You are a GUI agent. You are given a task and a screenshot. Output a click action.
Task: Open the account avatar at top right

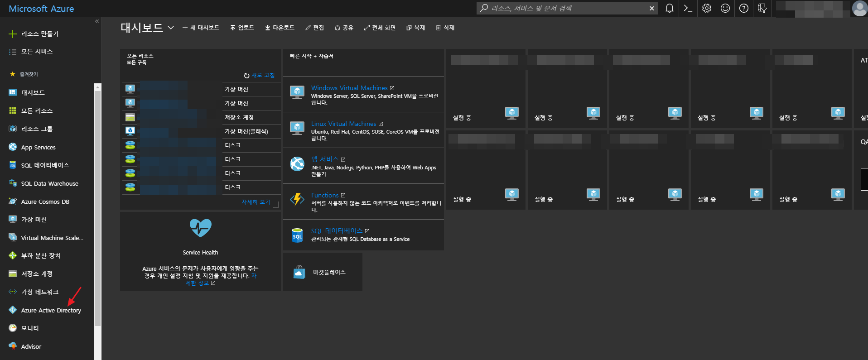coord(859,8)
